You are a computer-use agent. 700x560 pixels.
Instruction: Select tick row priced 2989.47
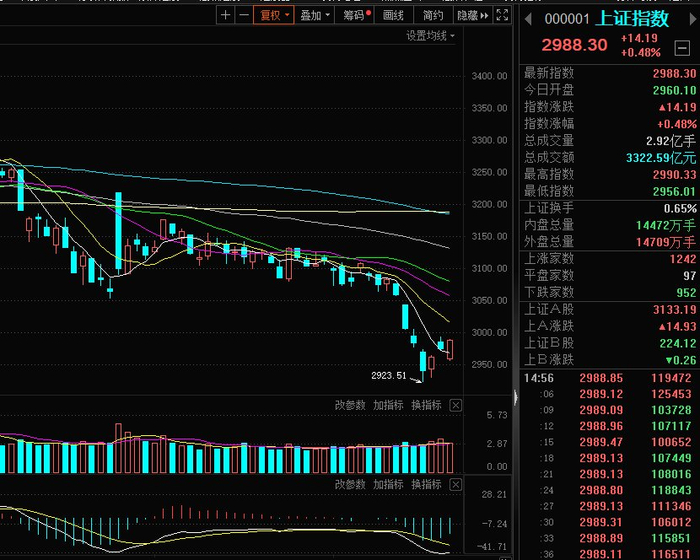(x=610, y=442)
